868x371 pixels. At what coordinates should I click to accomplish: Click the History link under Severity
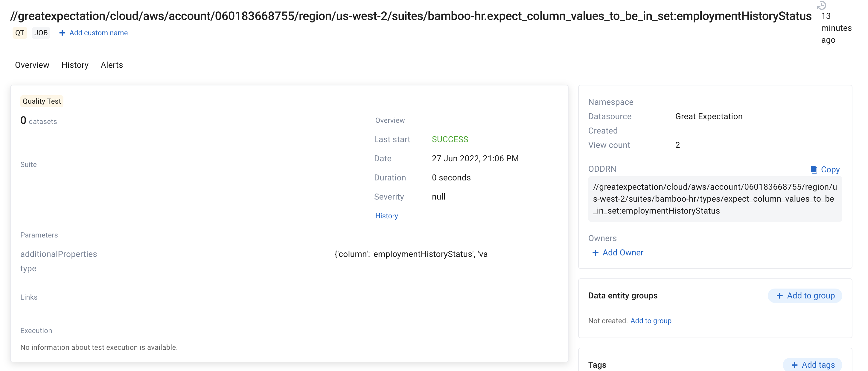pos(386,216)
